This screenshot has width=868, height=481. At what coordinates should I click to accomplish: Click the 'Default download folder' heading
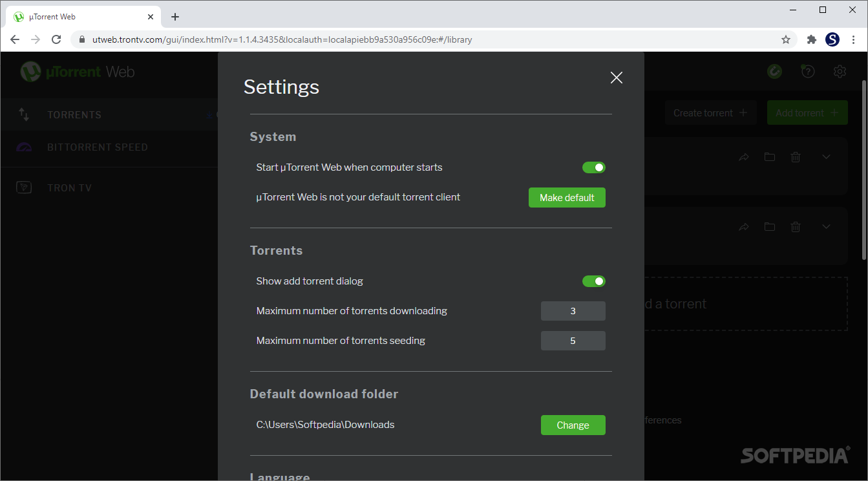pyautogui.click(x=324, y=394)
